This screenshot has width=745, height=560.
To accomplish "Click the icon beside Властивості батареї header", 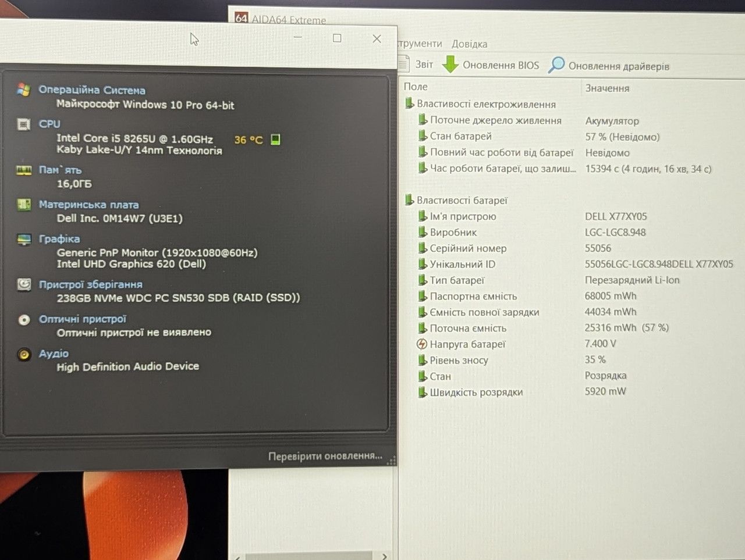I will 409,200.
